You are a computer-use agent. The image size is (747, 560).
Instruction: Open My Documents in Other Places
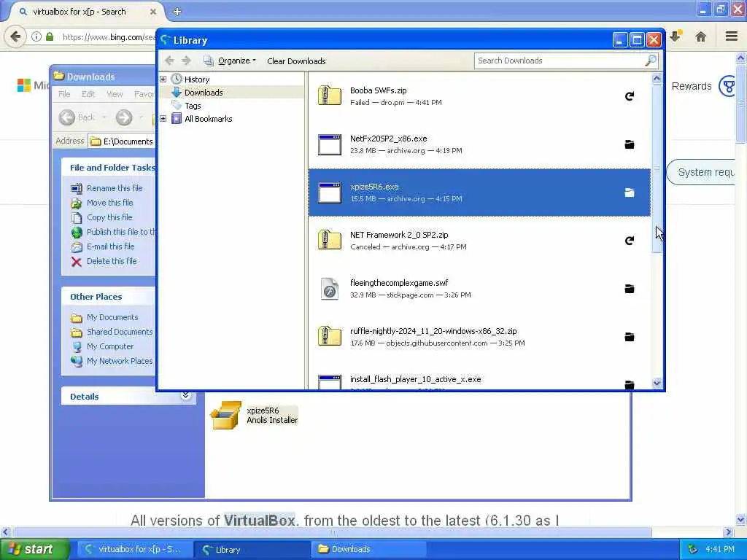coord(112,317)
